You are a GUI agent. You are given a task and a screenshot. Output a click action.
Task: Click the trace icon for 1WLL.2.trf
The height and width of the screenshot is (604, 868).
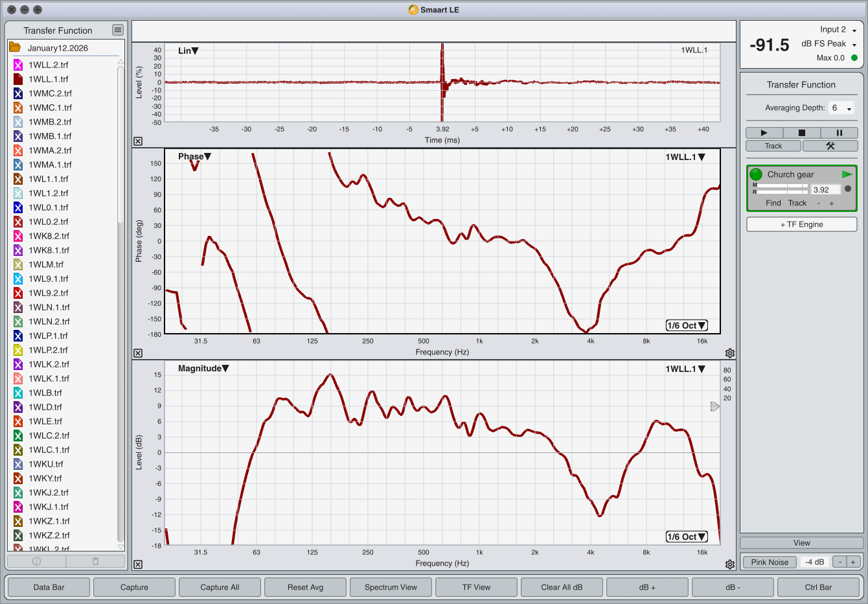point(18,65)
